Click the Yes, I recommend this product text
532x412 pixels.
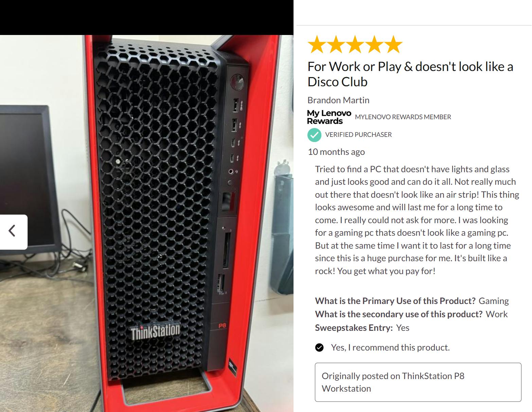pyautogui.click(x=390, y=347)
